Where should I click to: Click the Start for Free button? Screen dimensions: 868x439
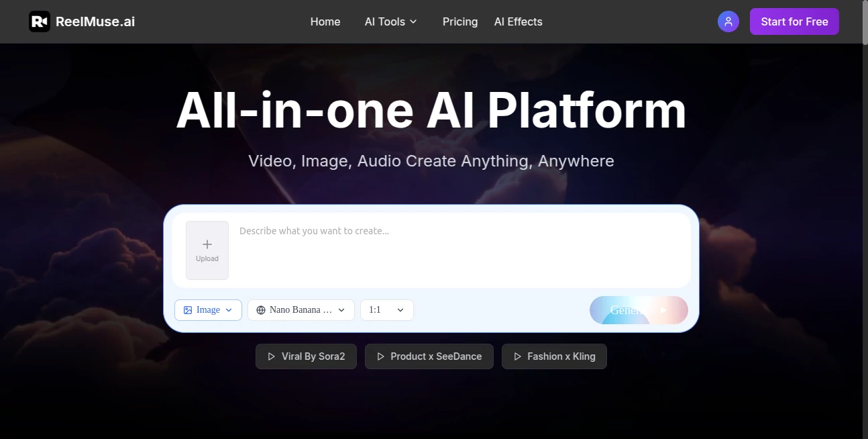(x=794, y=21)
